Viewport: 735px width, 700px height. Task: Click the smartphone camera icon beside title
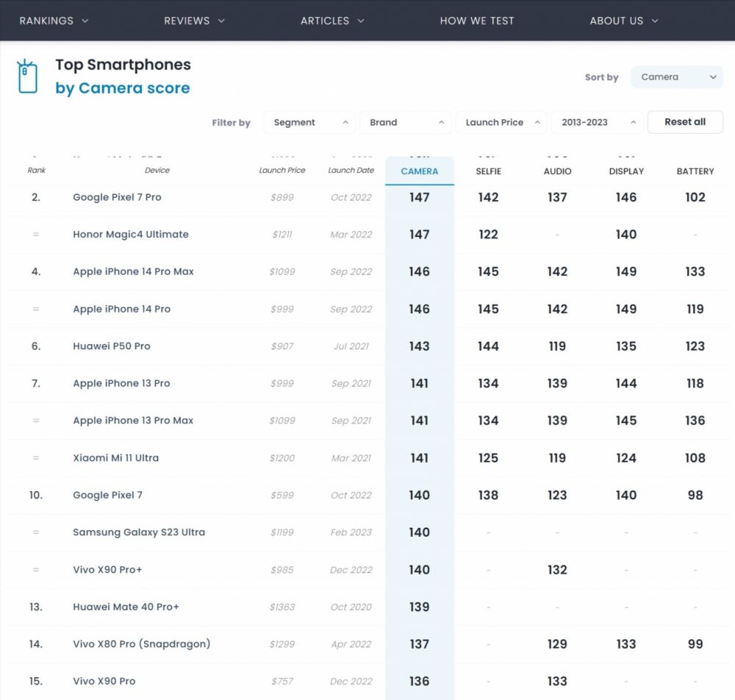(26, 76)
